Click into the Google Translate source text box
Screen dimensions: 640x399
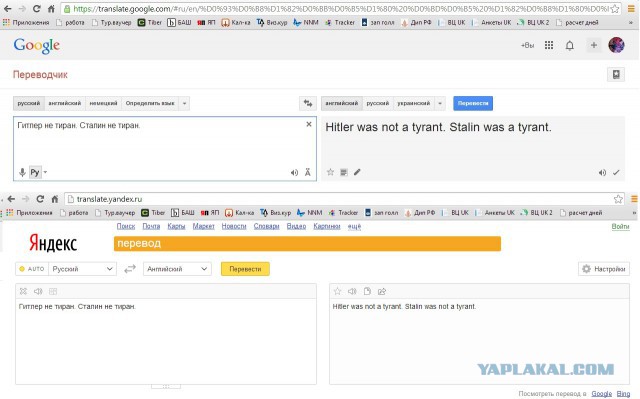[x=165, y=149]
